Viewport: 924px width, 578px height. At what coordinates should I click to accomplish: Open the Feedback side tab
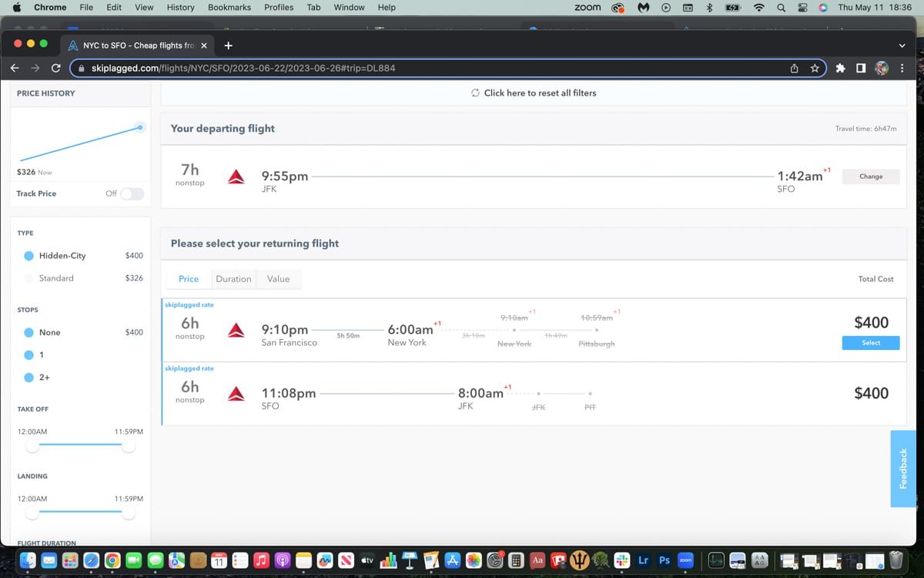tap(905, 468)
